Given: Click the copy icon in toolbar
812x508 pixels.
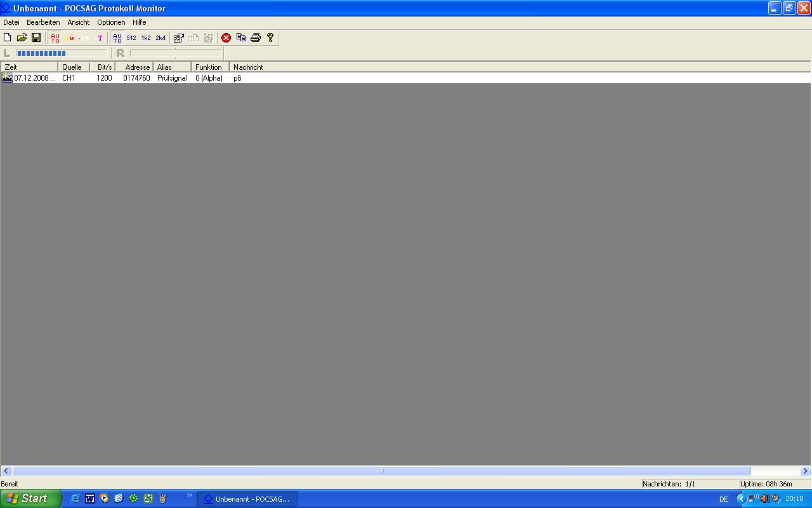Looking at the screenshot, I should 241,37.
